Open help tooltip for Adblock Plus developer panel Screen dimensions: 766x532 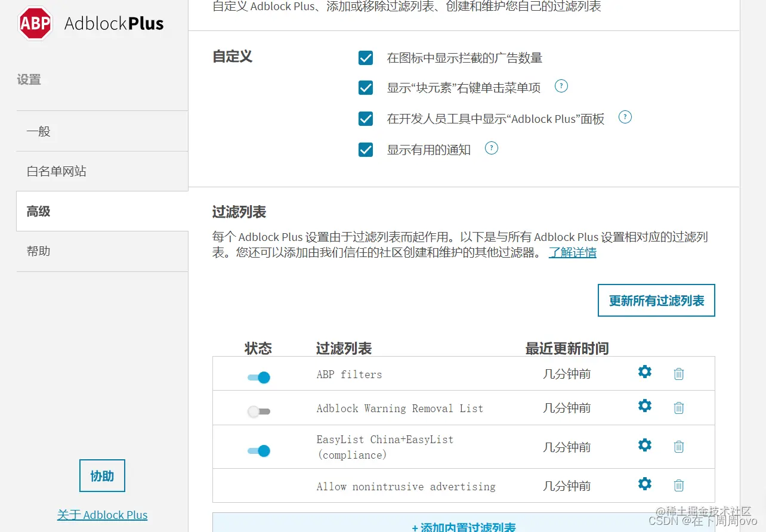click(x=625, y=117)
